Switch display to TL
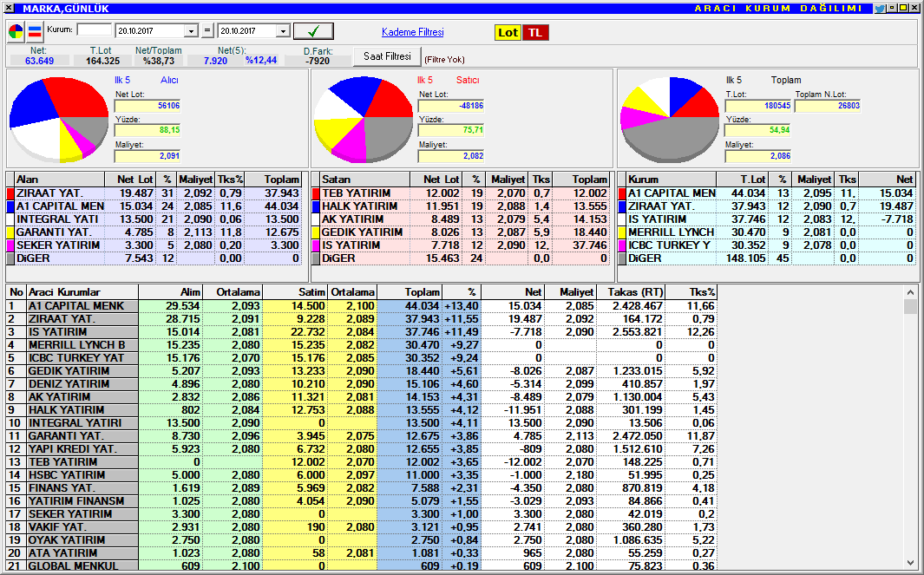The width and height of the screenshot is (924, 575). [x=535, y=33]
